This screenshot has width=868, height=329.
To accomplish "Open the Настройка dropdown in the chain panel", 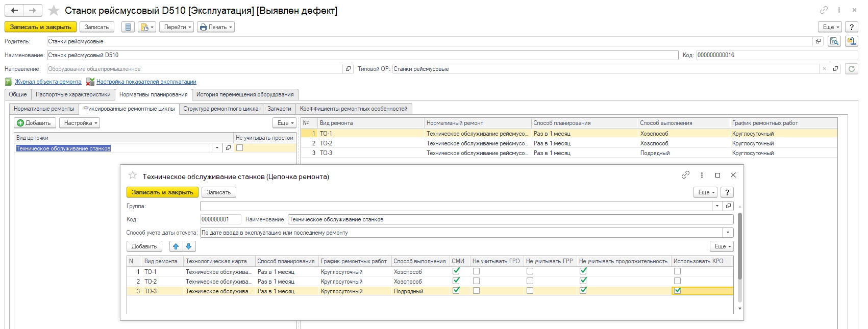I will coord(80,123).
